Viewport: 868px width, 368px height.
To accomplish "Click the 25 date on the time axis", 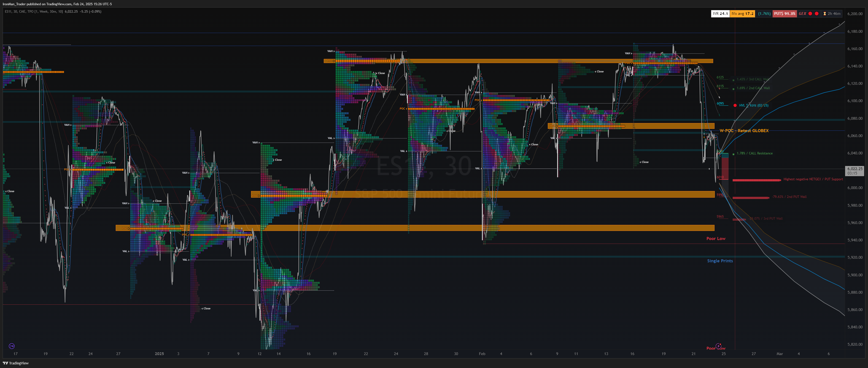I will [723, 353].
